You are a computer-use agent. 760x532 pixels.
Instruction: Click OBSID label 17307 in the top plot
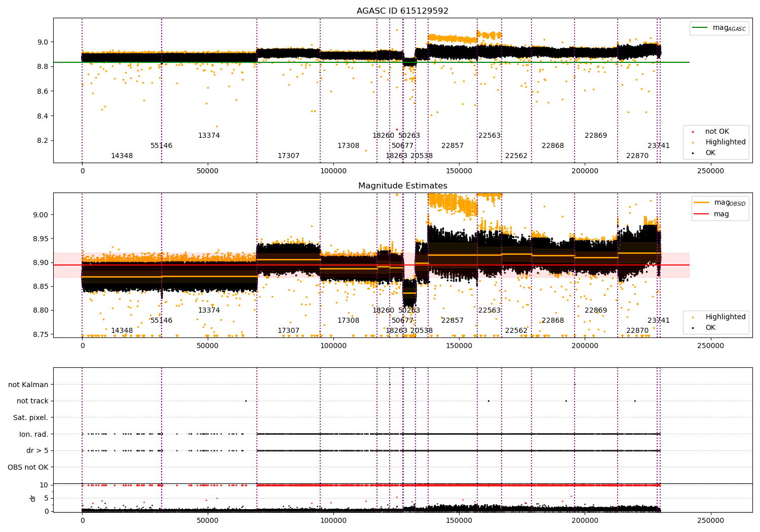(x=288, y=156)
